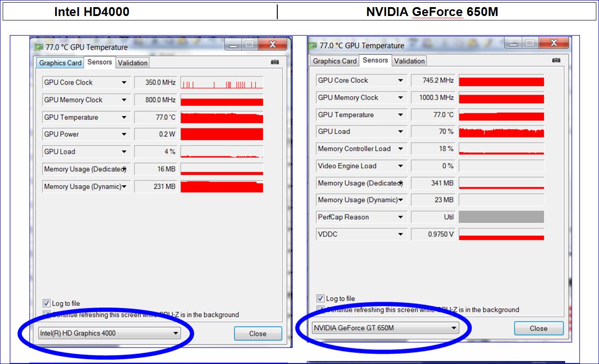Switch to Graphics Card tab in Intel window
Image resolution: width=599 pixels, height=364 pixels.
click(x=60, y=63)
